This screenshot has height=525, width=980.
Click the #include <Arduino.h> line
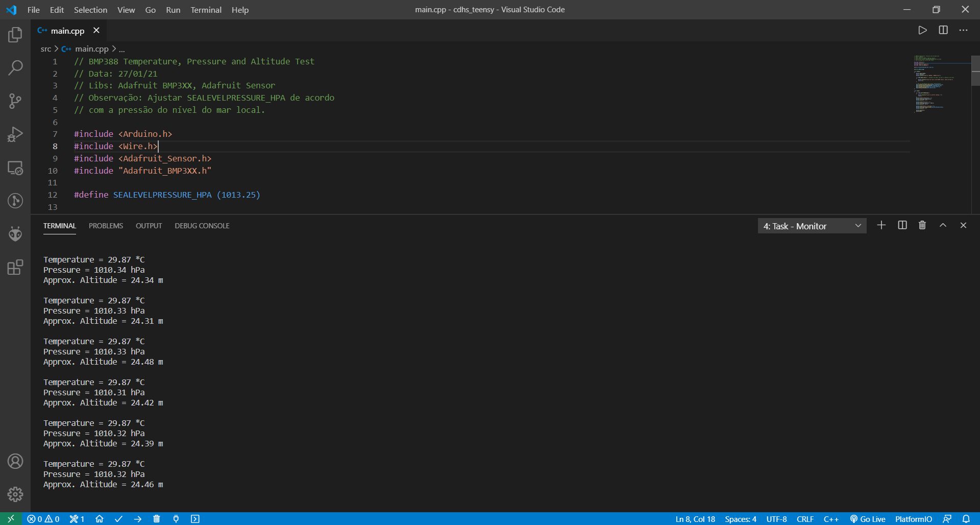tap(123, 134)
